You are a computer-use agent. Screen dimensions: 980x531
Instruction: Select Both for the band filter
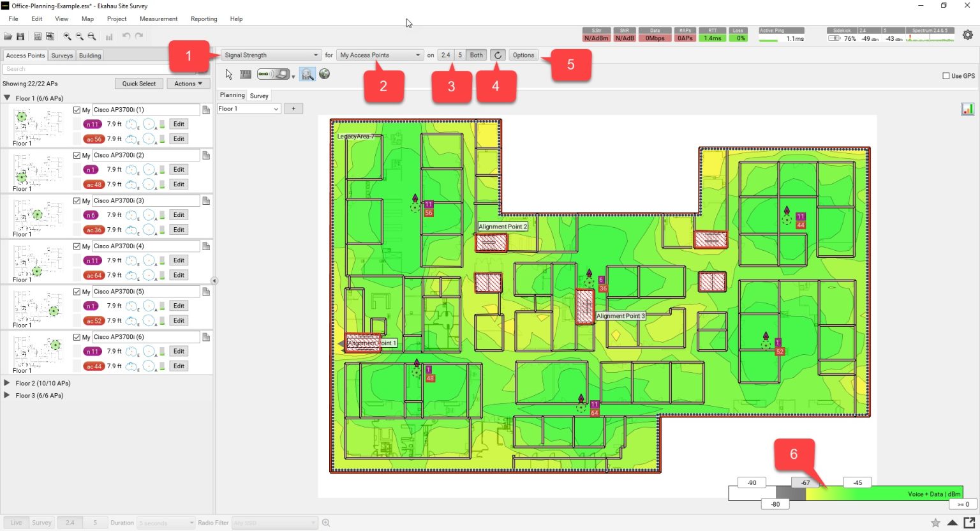pyautogui.click(x=475, y=55)
